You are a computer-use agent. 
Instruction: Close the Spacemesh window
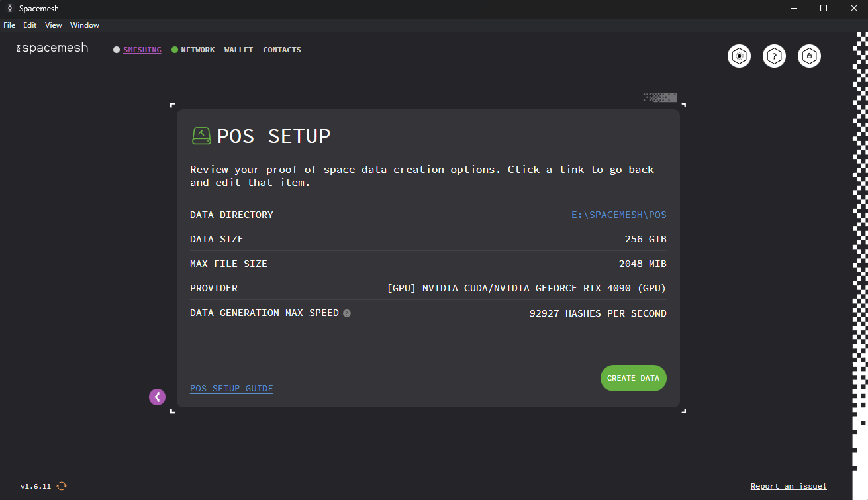853,8
